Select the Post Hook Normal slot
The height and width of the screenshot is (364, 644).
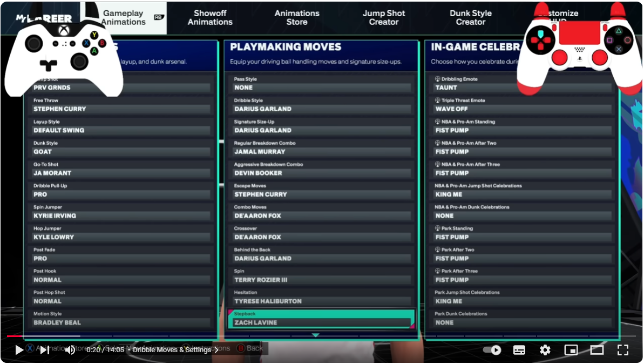coord(120,276)
